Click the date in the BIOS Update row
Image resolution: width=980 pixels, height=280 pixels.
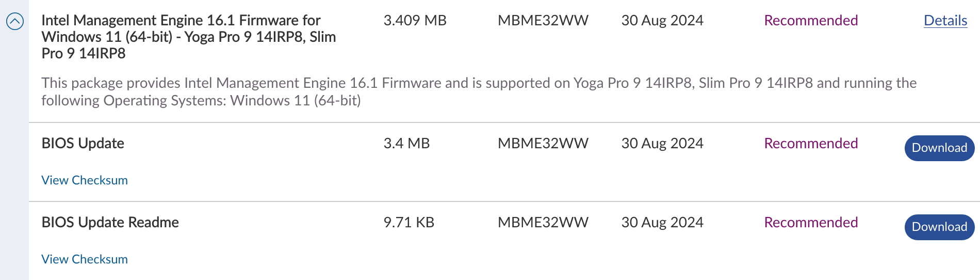coord(662,144)
